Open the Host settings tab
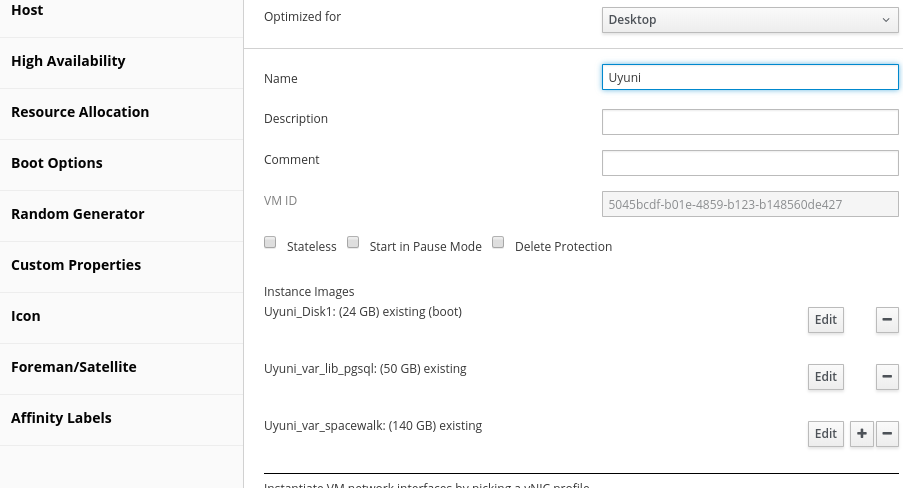 click(x=27, y=10)
